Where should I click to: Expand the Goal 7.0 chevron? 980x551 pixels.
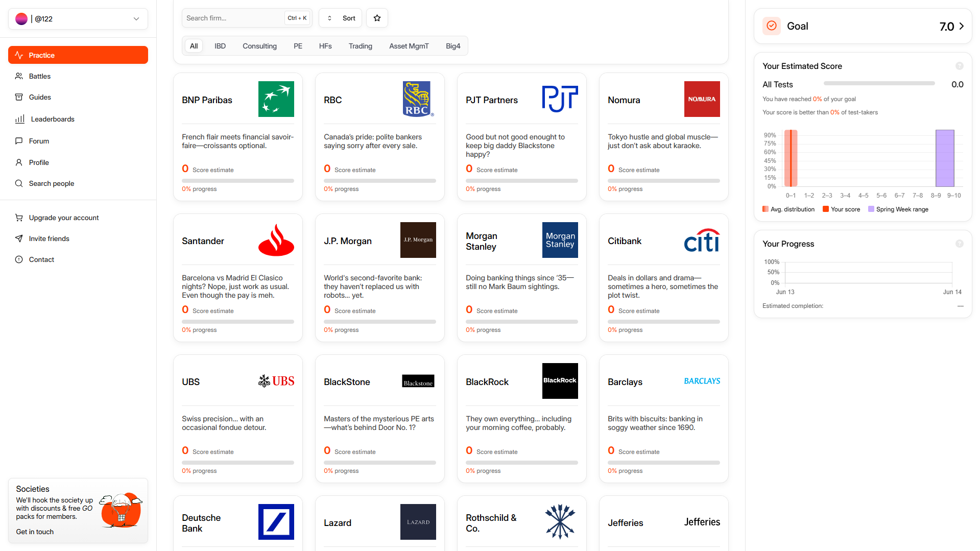(x=962, y=26)
